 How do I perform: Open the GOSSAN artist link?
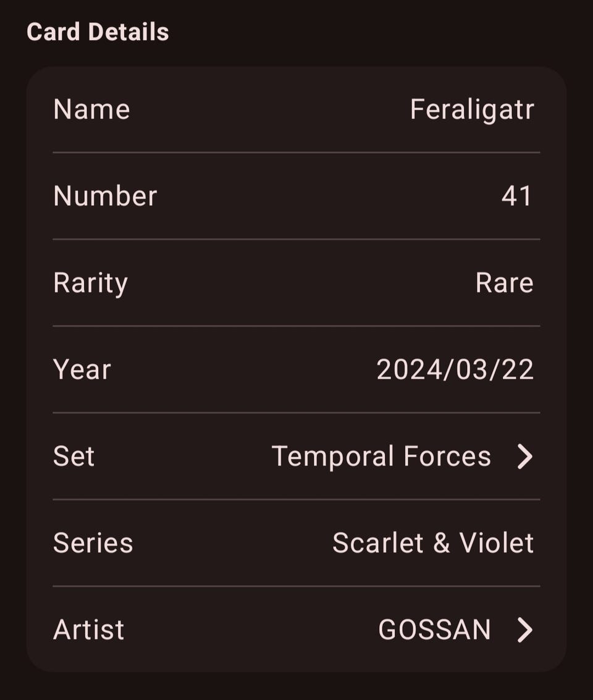click(x=434, y=630)
